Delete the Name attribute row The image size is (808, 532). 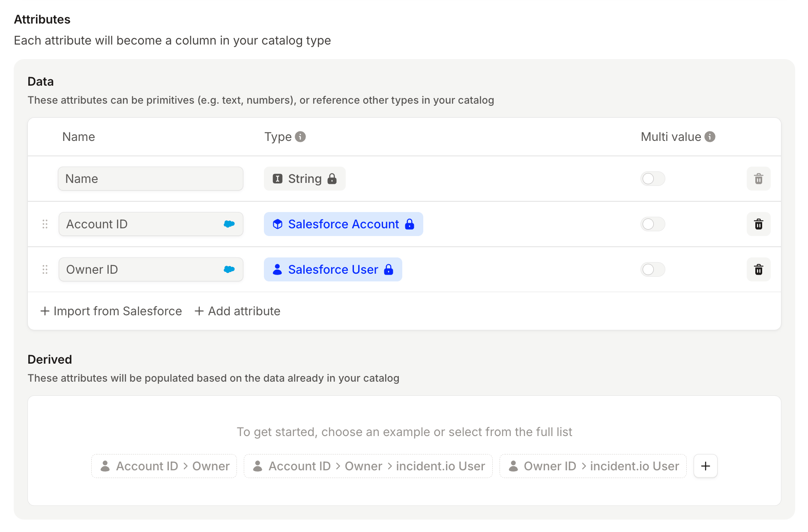tap(758, 179)
